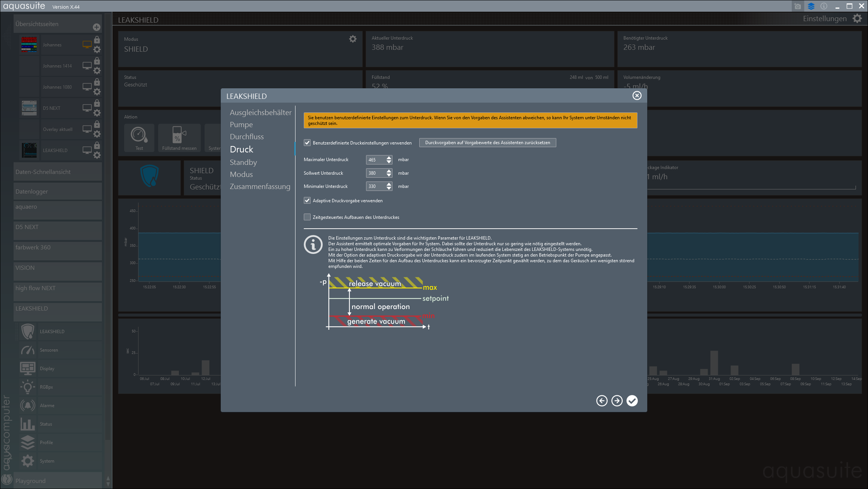Enable Zeitgesteuertes Aufbauen des Unterdruckes
The image size is (868, 489).
(x=307, y=217)
